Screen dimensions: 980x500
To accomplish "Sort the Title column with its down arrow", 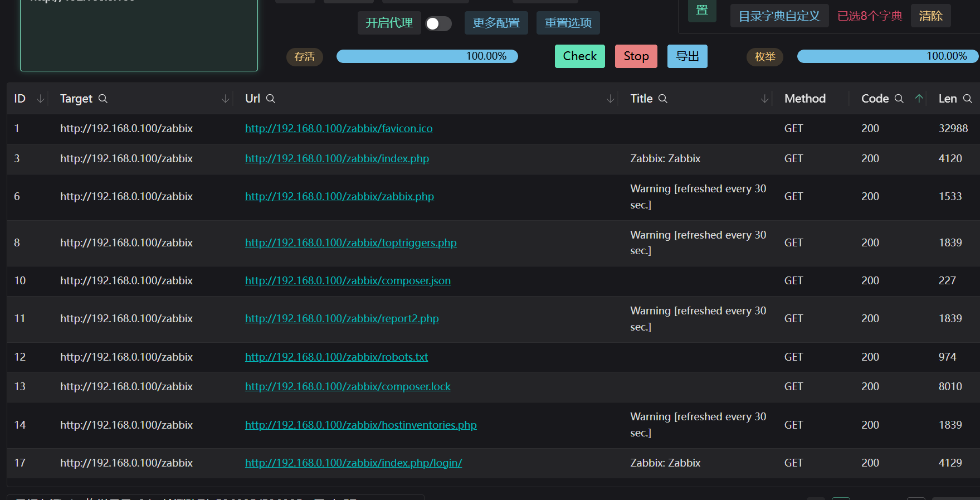I will click(765, 99).
